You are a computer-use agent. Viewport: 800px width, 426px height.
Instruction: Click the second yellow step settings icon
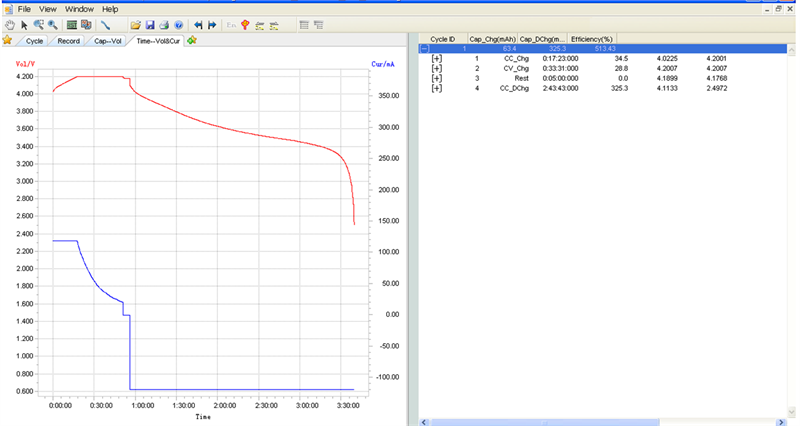point(274,24)
